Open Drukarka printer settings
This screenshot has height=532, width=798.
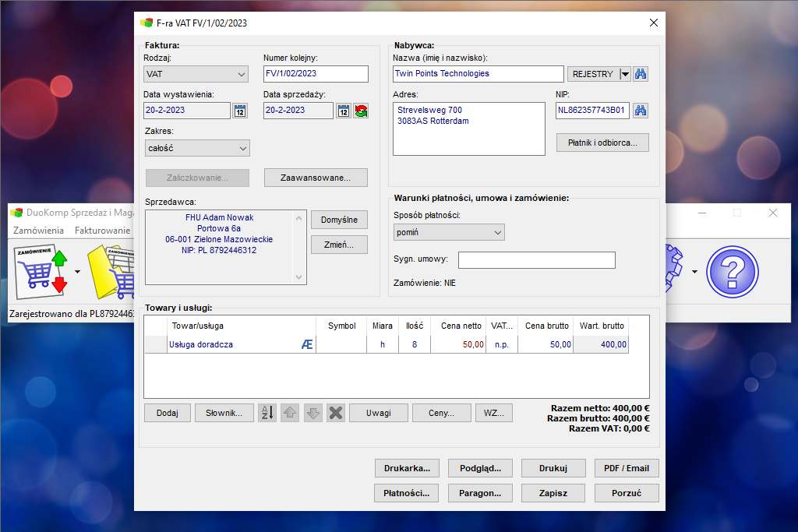[x=407, y=468]
